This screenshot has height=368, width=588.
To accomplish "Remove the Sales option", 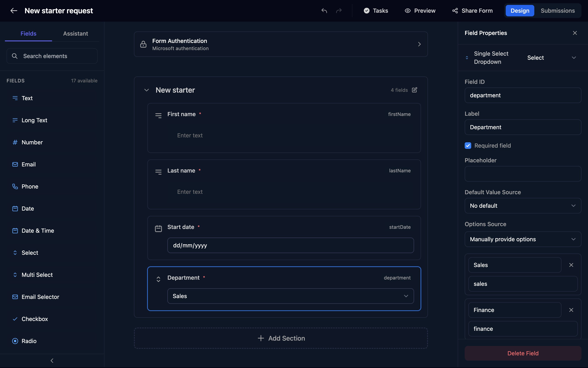I will coord(571,265).
